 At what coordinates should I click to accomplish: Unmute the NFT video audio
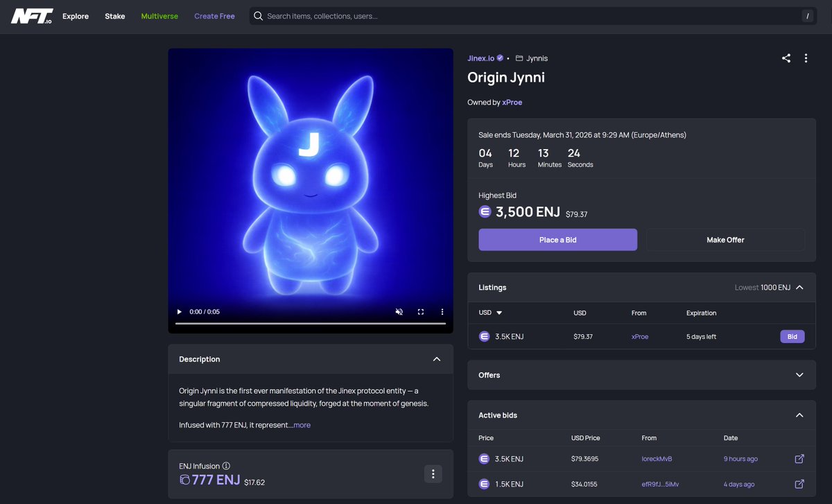click(x=399, y=311)
